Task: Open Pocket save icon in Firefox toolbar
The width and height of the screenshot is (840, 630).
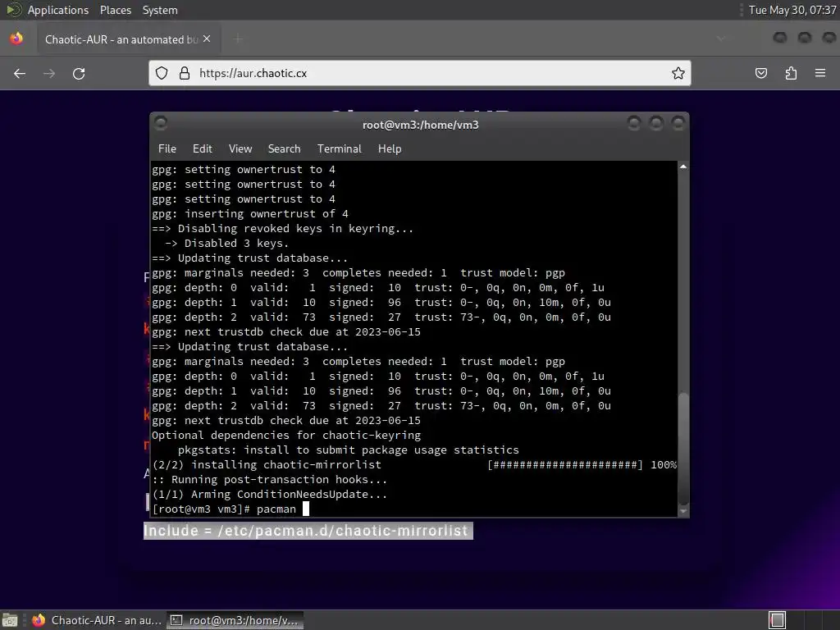Action: pos(760,73)
